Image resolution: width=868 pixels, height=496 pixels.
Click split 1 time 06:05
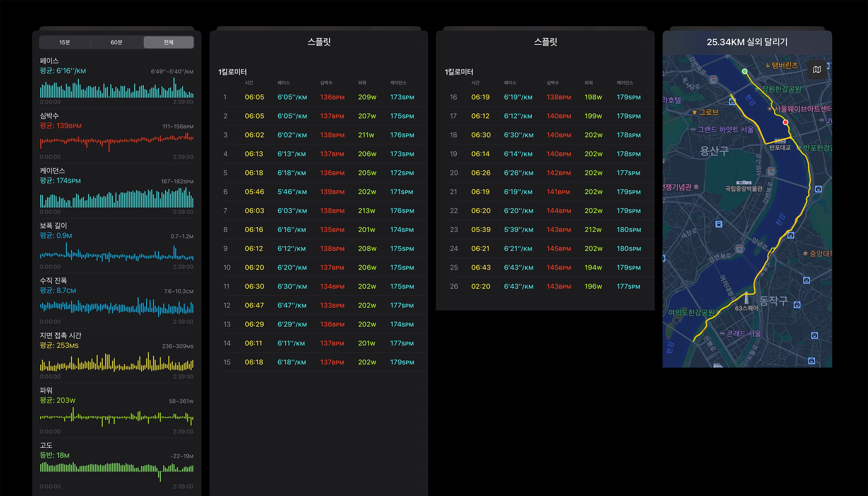254,97
